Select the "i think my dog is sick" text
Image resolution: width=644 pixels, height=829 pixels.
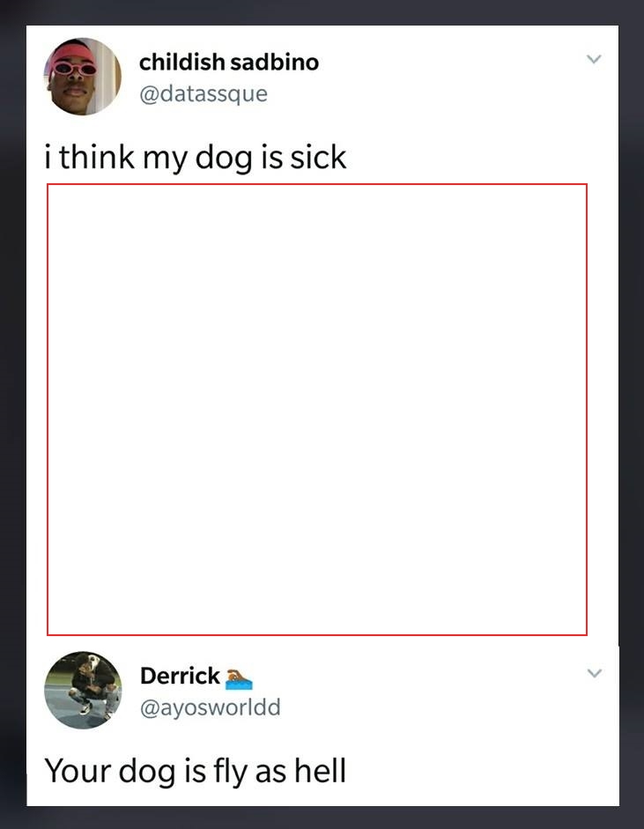195,158
